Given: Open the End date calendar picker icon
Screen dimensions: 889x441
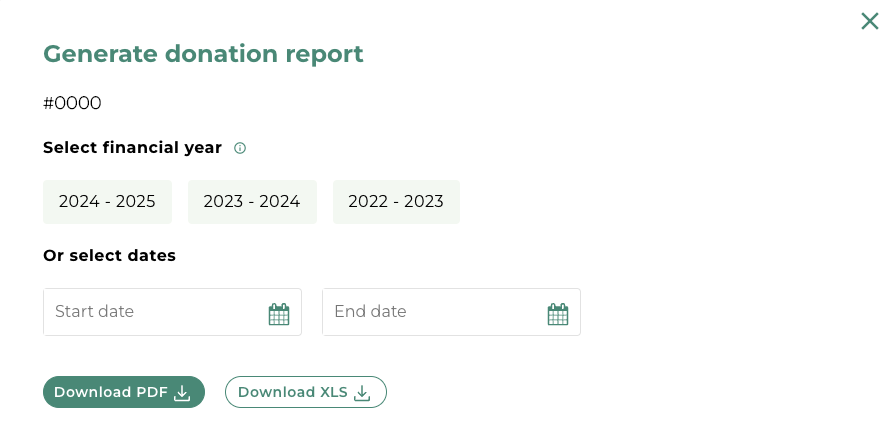Looking at the screenshot, I should tap(558, 314).
